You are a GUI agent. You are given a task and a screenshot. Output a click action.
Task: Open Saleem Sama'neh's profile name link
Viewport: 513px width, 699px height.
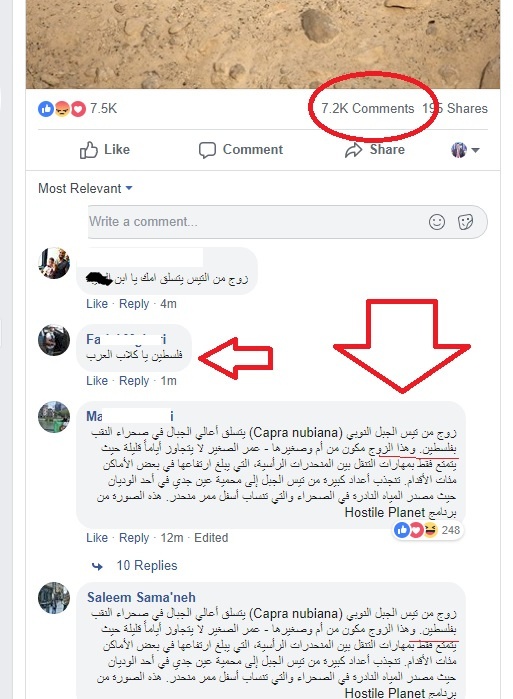click(141, 597)
